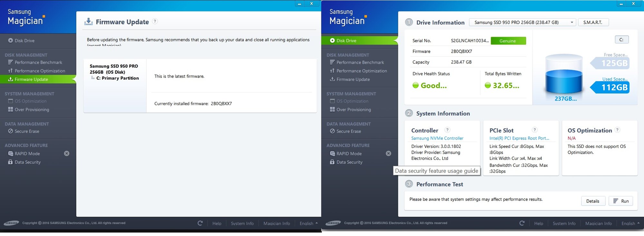This screenshot has height=236, width=644.
Task: Click the help icon next to Controller
Action: point(447,130)
